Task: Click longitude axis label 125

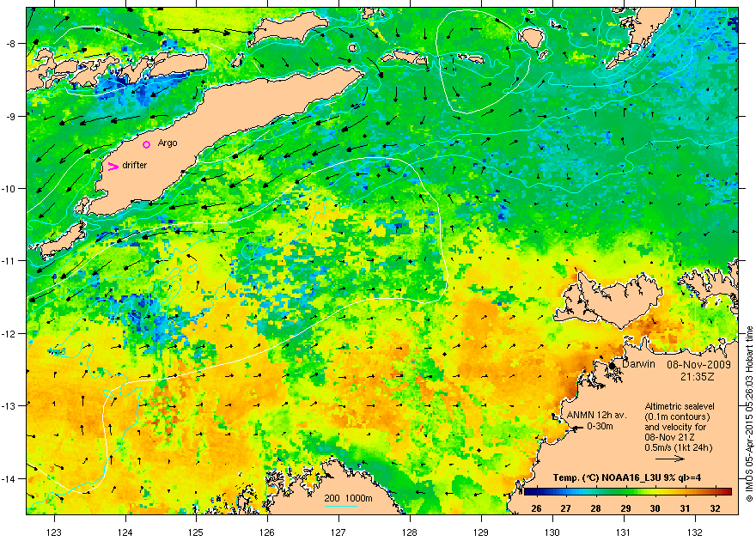Action: [196, 532]
